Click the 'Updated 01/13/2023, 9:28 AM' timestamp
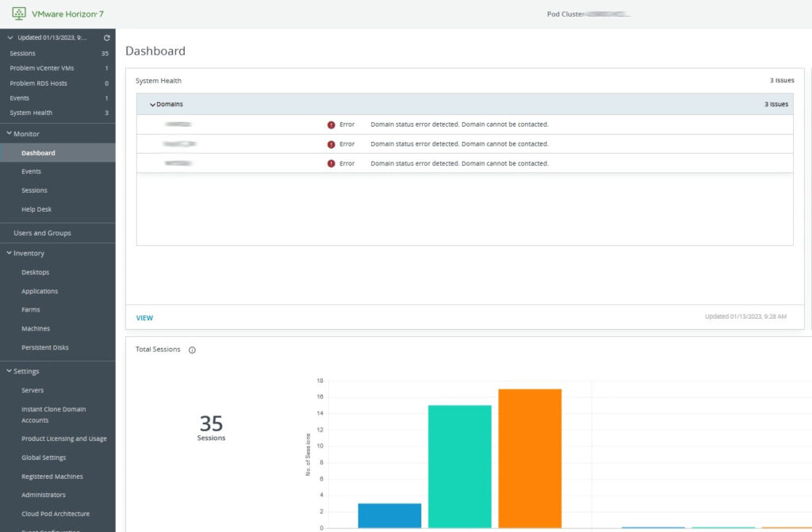Viewport: 812px width, 532px height. [745, 316]
